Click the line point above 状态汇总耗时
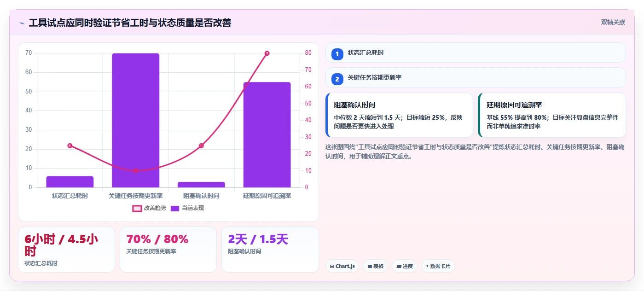 tap(70, 145)
